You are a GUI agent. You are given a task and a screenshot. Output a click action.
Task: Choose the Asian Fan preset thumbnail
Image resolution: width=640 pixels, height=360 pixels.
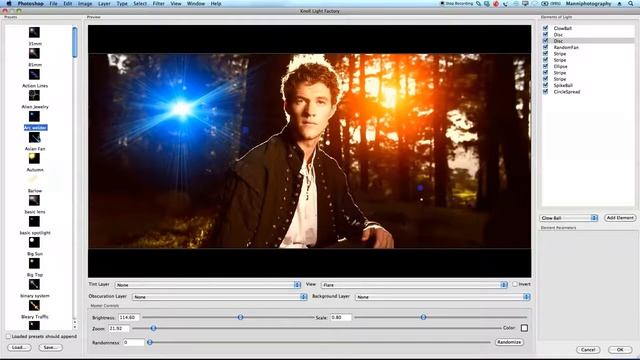[34, 138]
